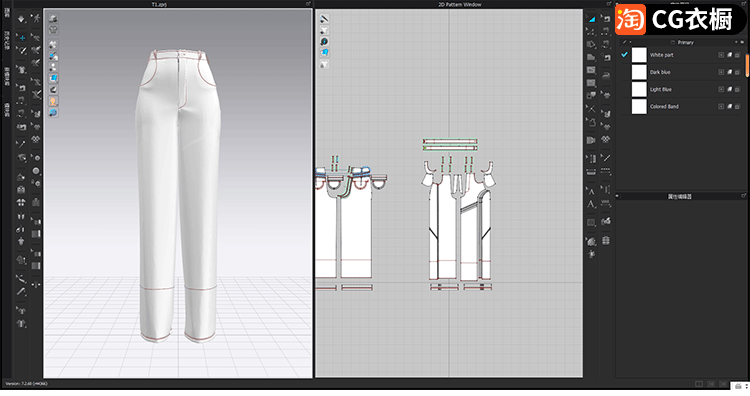Toggle the garment display icon at the 3D view top
Image resolution: width=750 pixels, height=396 pixels.
(x=53, y=19)
